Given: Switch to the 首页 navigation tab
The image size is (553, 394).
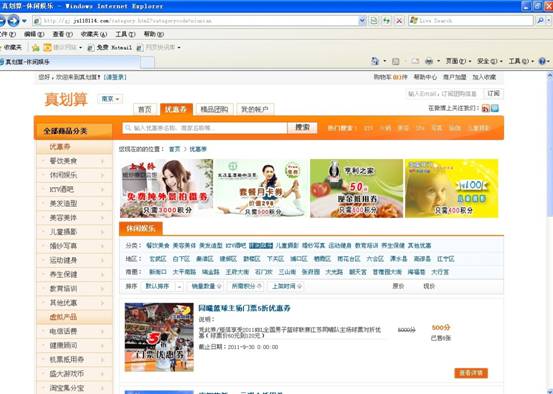Looking at the screenshot, I should point(145,109).
